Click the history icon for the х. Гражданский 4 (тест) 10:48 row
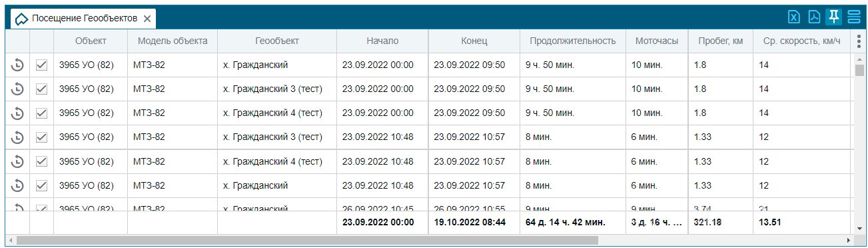 (x=18, y=161)
